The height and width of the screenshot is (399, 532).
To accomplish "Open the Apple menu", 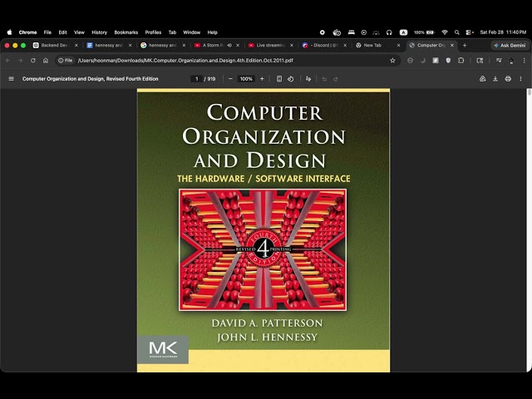I will [x=9, y=32].
